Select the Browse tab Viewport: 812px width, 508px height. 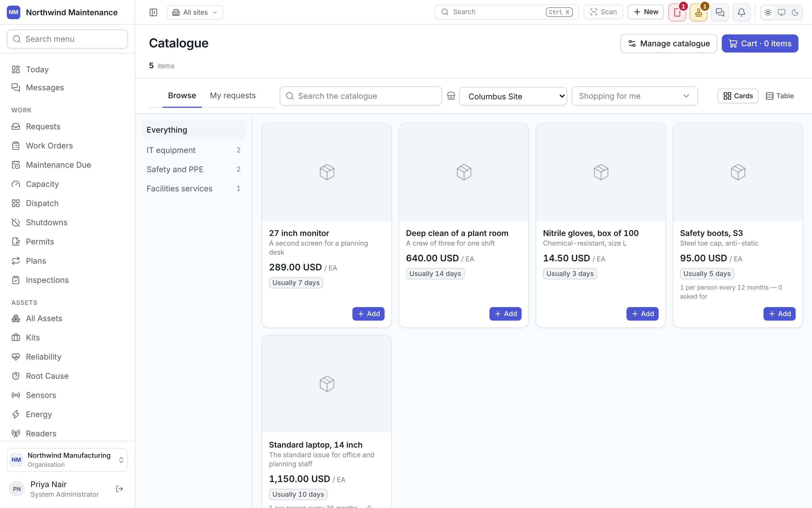coord(182,96)
